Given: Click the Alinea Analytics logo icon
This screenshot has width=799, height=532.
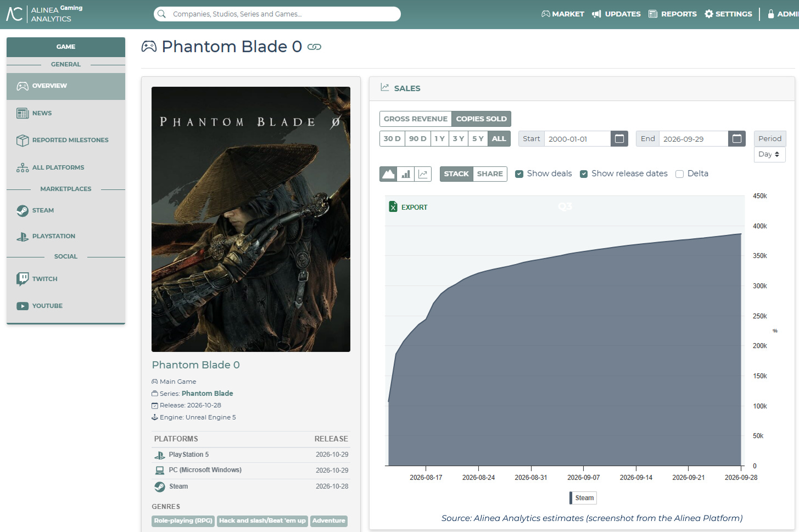Looking at the screenshot, I should 14,14.
